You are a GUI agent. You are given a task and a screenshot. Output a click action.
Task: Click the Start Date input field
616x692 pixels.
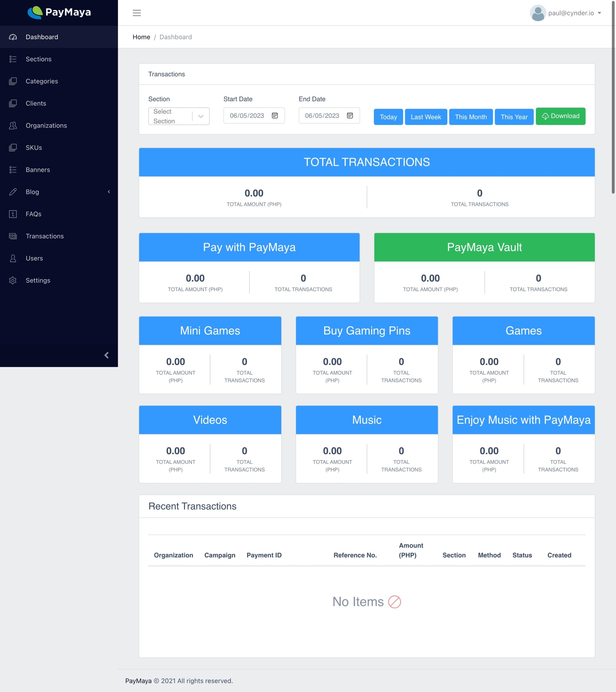coord(254,116)
